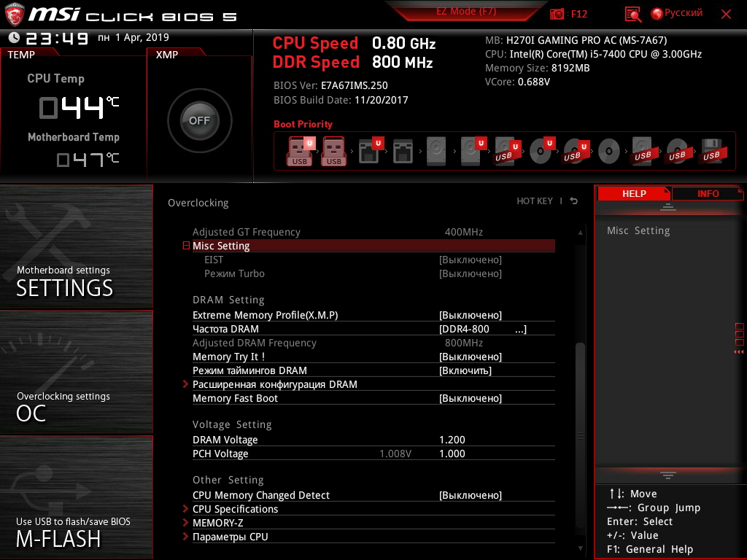The image size is (747, 560).
Task: Select the legacy hard disk boot device
Action: (436, 152)
